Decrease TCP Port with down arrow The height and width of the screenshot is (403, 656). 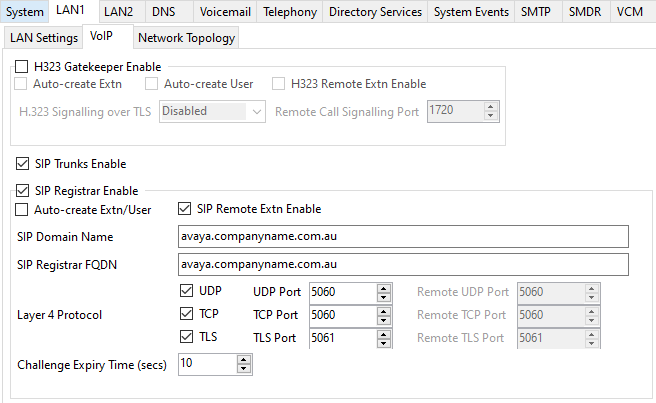click(384, 320)
